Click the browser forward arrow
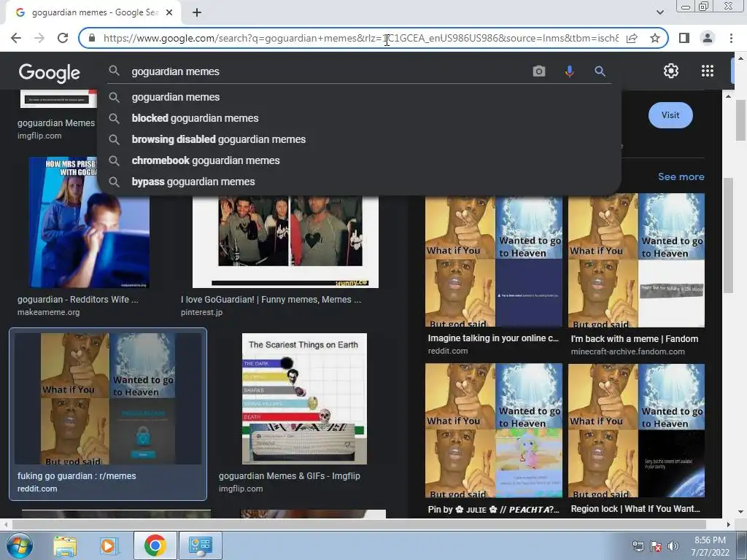 click(39, 38)
